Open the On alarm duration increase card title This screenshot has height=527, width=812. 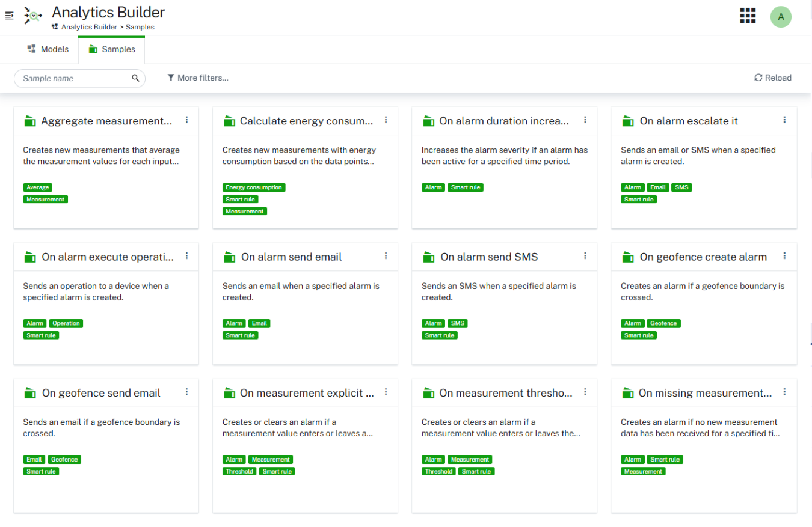(504, 121)
